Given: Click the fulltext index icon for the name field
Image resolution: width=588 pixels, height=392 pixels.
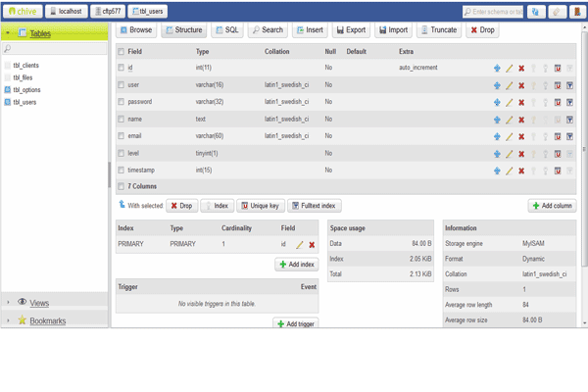Looking at the screenshot, I should (x=569, y=120).
